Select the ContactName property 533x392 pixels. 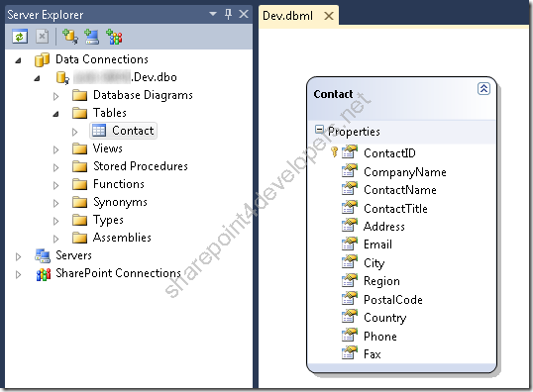pos(400,190)
